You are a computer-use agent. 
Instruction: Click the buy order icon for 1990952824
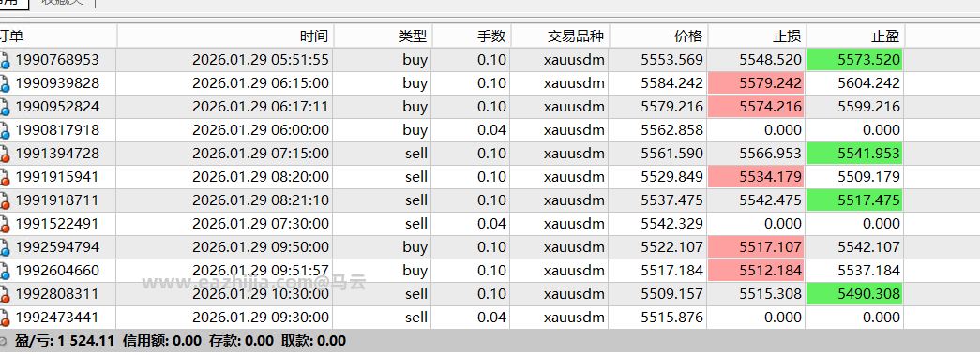[5, 107]
